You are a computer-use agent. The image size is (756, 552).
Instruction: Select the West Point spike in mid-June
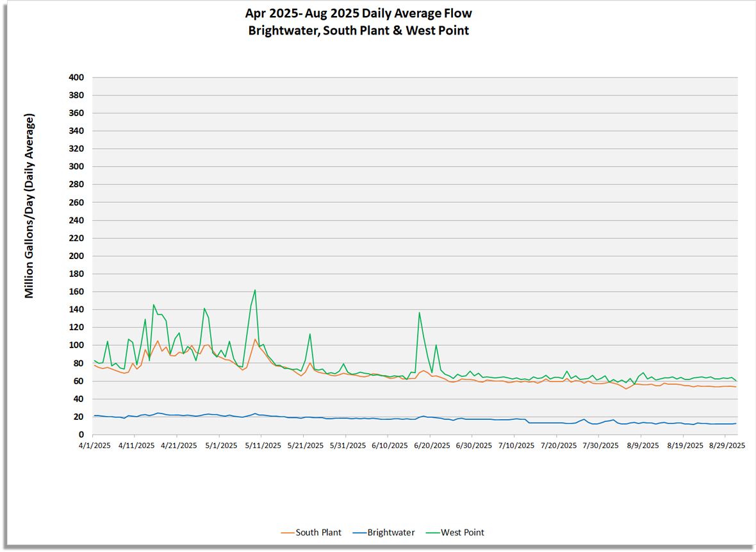coord(419,313)
